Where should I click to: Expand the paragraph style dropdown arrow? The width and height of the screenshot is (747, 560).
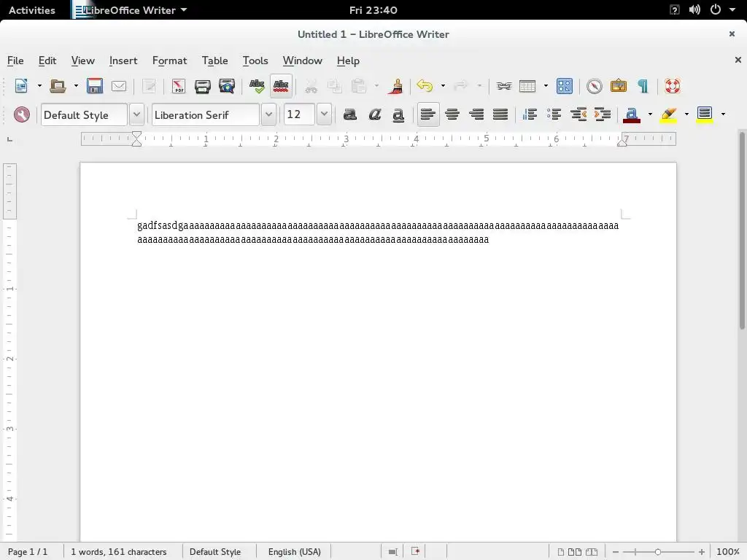pyautogui.click(x=136, y=114)
